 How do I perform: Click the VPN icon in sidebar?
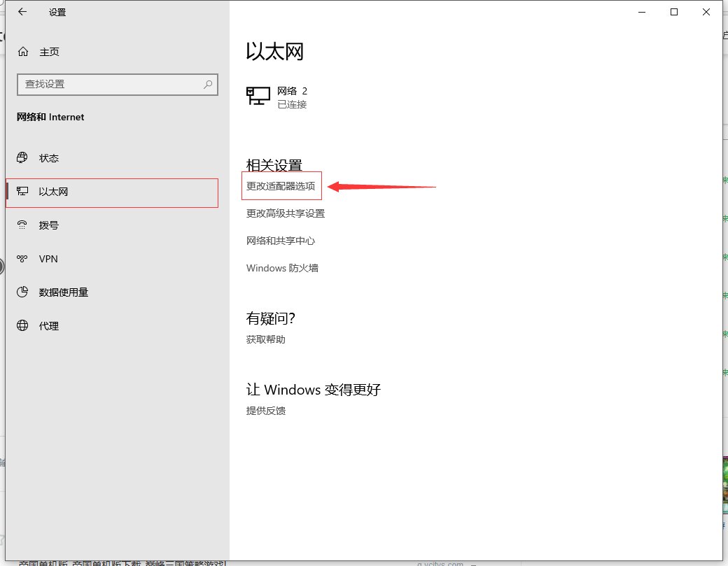(x=23, y=258)
